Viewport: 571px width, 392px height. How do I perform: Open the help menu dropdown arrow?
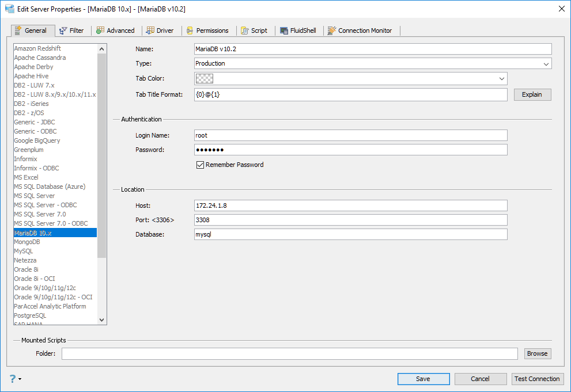point(20,379)
